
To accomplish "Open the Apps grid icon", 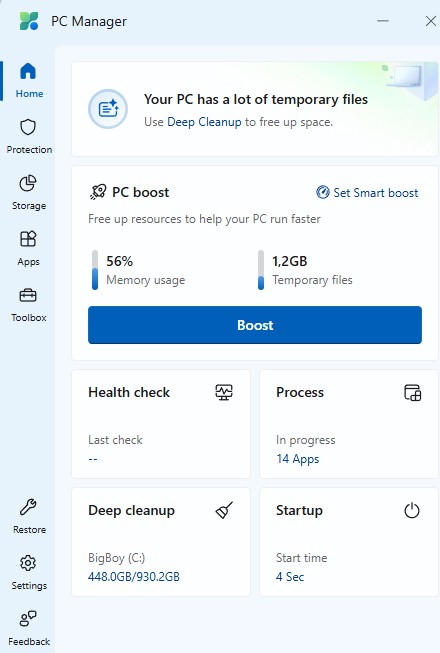I will pyautogui.click(x=28, y=239).
